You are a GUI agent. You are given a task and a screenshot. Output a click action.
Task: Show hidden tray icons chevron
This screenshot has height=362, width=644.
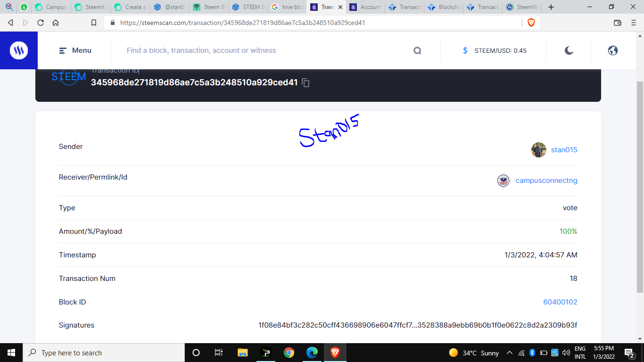click(510, 353)
